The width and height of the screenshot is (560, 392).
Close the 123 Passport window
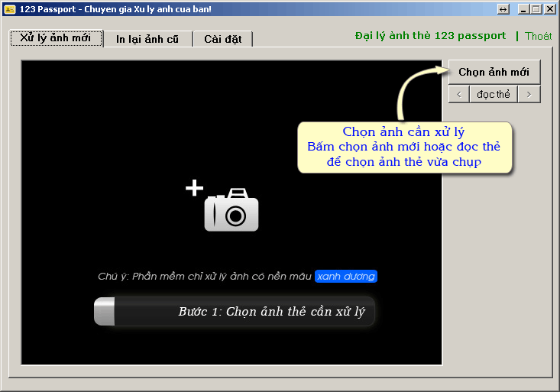click(549, 8)
